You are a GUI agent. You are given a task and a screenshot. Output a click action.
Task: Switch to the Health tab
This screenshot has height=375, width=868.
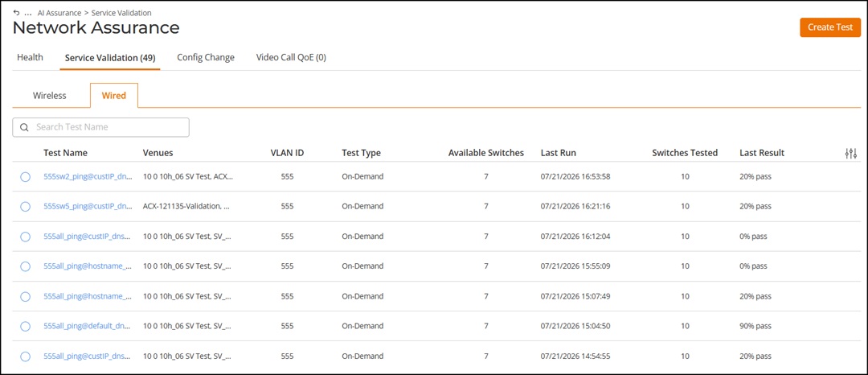(30, 57)
